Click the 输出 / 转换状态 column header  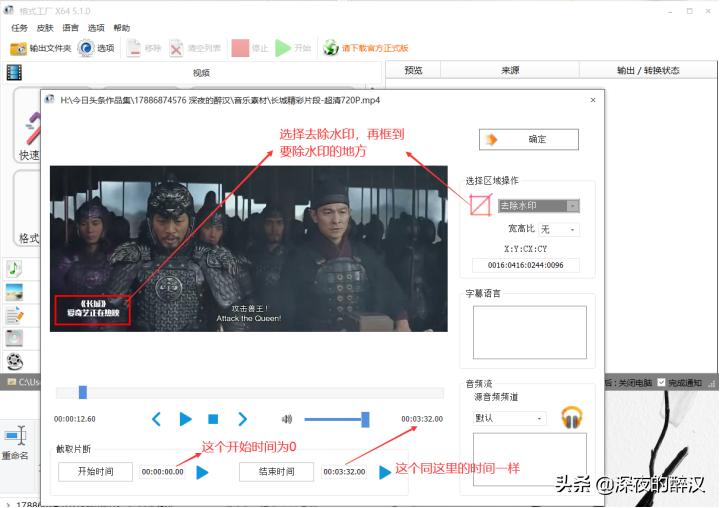(x=648, y=70)
